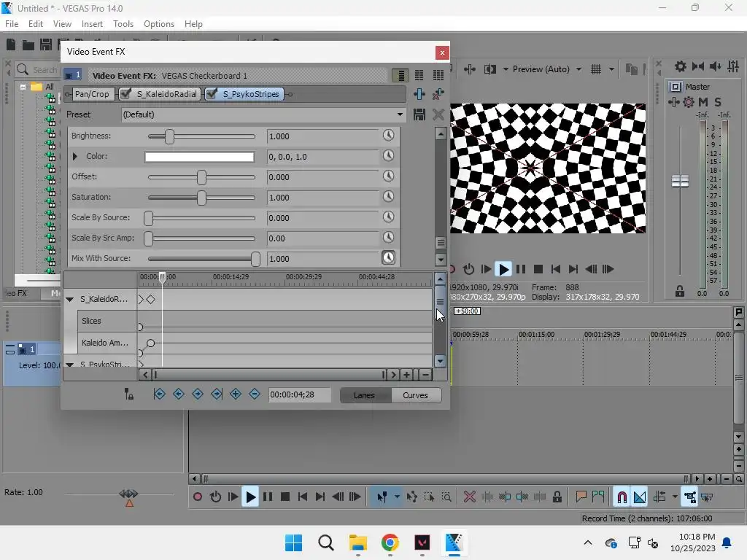Select the Zoom Edit tool
Viewport: 747px width, 560px height.
[x=446, y=497]
